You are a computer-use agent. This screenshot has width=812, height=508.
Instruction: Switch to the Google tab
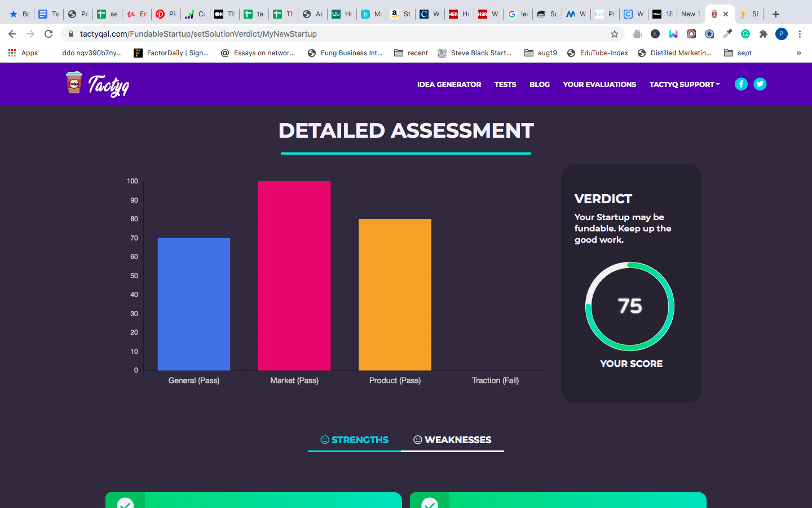(x=518, y=14)
